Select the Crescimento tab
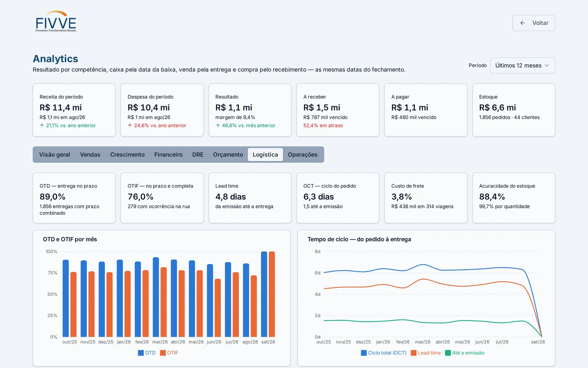Image resolution: width=588 pixels, height=368 pixels. [127, 155]
